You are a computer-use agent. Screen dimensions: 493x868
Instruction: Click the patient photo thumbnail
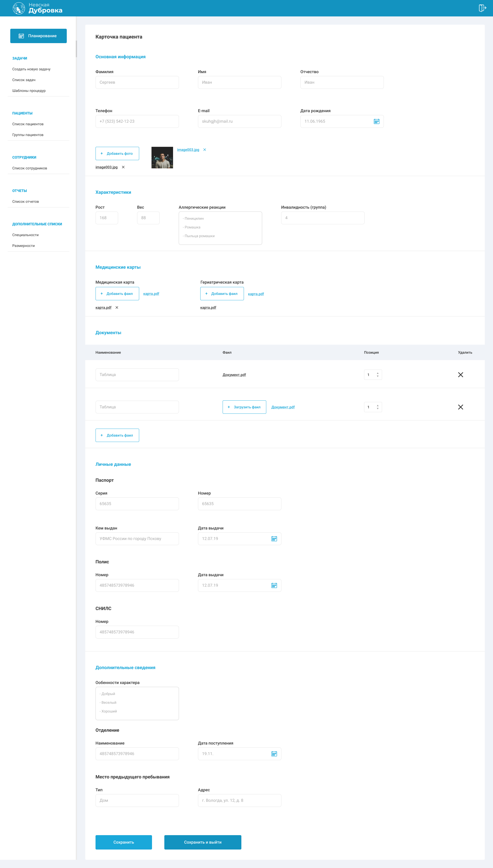(162, 158)
